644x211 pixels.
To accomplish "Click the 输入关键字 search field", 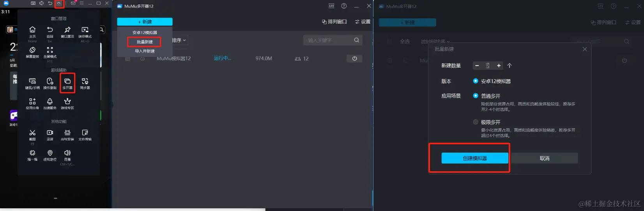I will coord(333,40).
